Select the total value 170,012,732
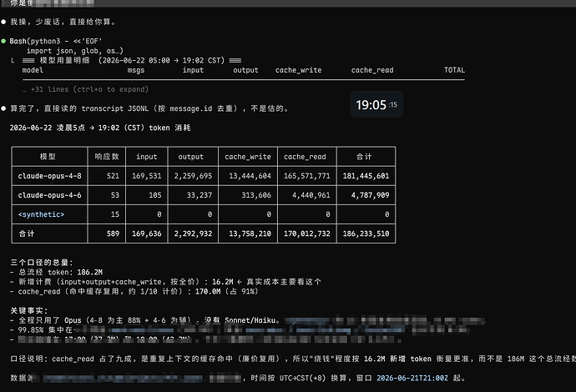This screenshot has height=392, width=576. tap(306, 234)
